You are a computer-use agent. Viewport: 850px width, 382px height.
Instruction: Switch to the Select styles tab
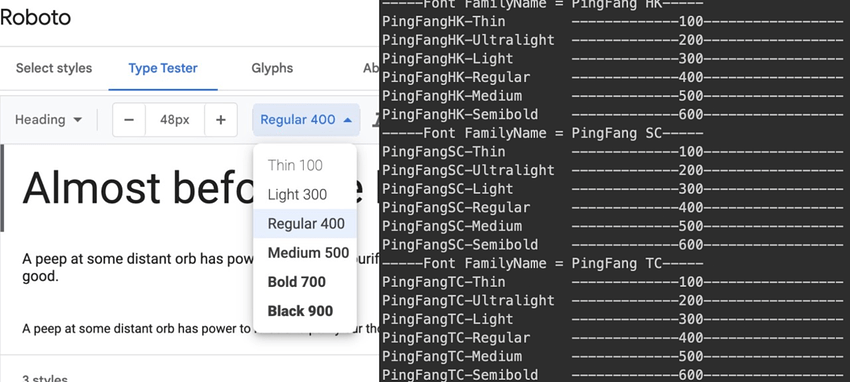(54, 68)
